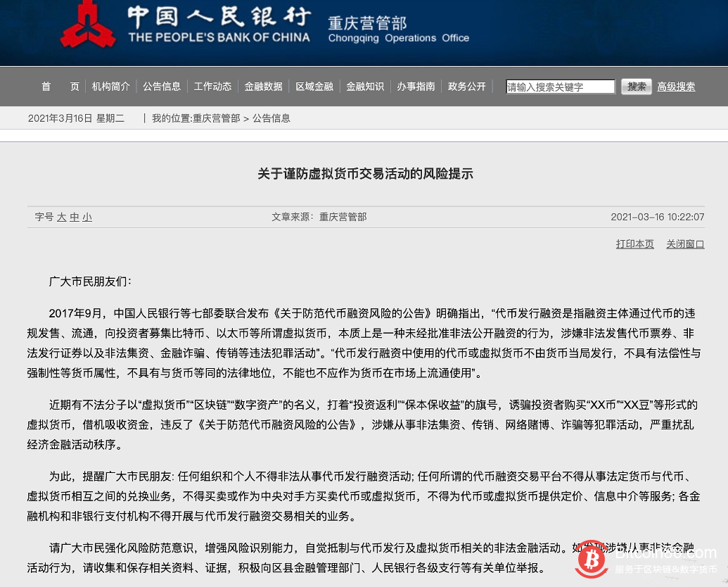Viewport: 728px width, 587px height.
Task: Select 大 for large font size
Action: tap(64, 217)
